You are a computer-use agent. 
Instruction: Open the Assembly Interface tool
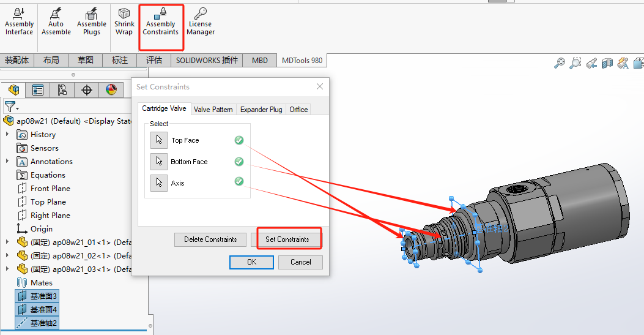click(19, 22)
